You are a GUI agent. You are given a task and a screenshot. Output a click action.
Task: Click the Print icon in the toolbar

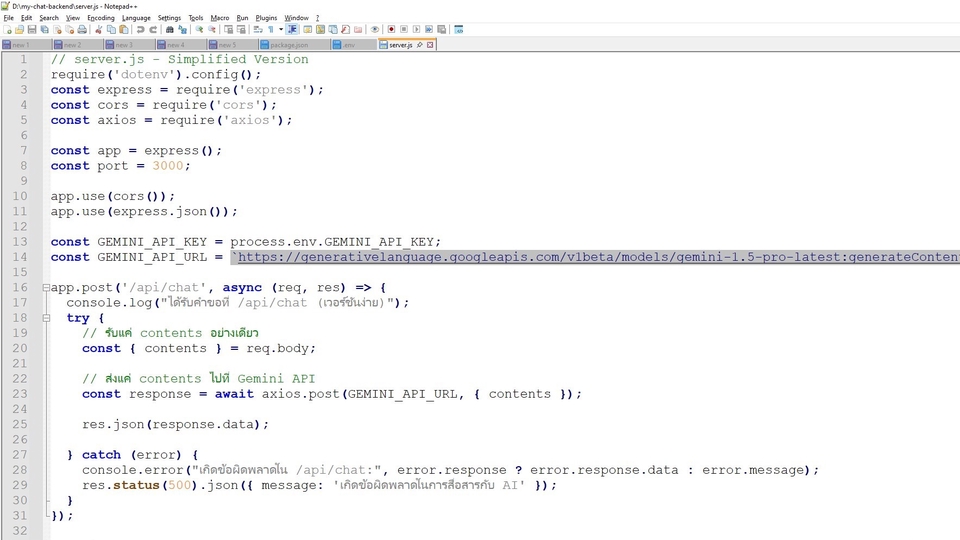(x=82, y=30)
